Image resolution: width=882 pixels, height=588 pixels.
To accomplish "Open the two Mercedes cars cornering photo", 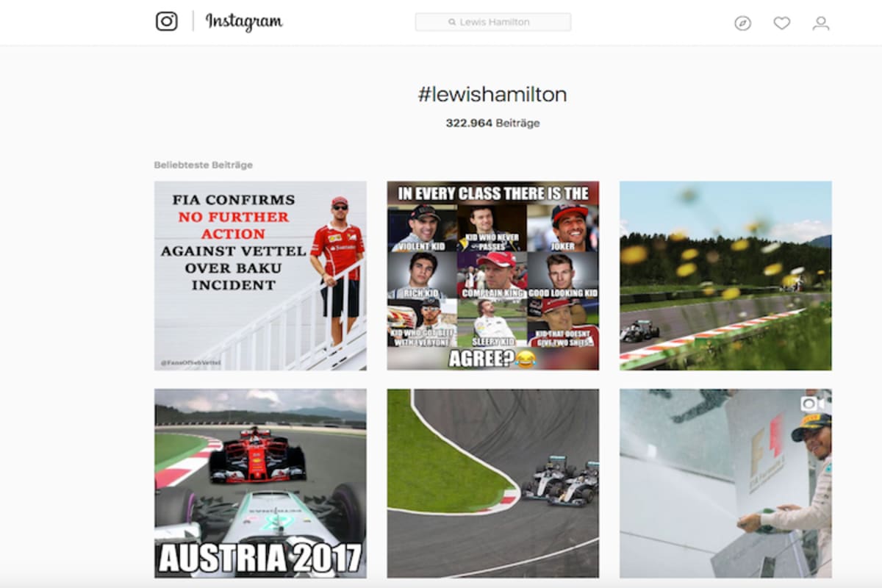I will tap(493, 484).
